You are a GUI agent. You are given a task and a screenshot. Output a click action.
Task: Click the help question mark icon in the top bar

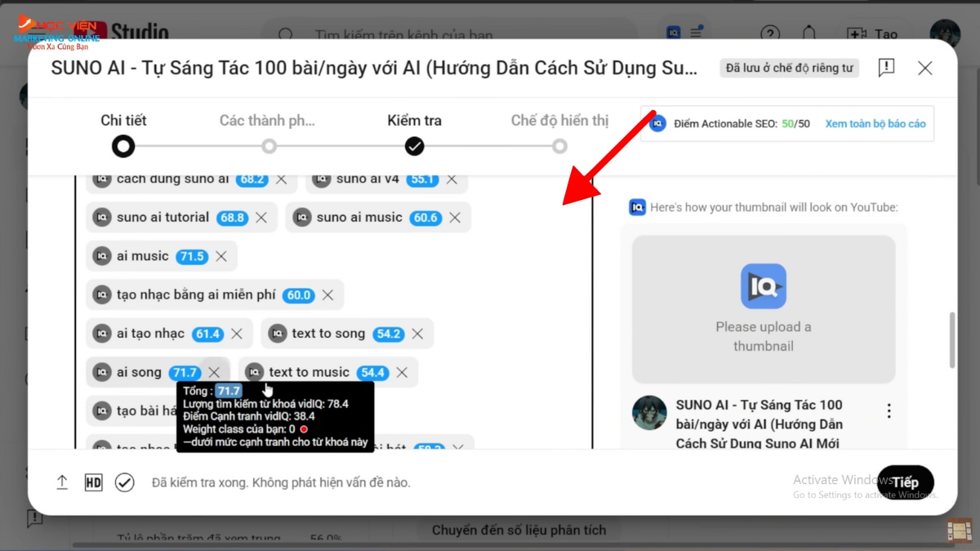(x=769, y=34)
